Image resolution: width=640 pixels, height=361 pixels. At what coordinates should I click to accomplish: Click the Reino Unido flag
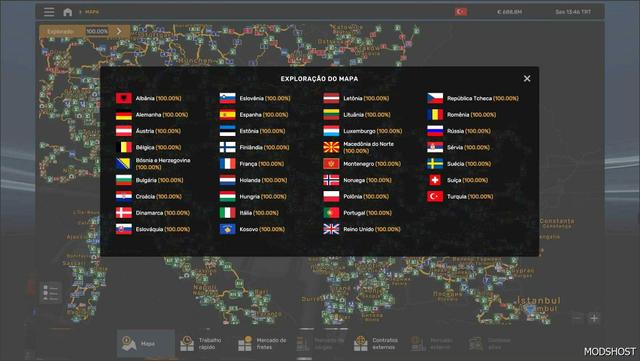point(331,229)
